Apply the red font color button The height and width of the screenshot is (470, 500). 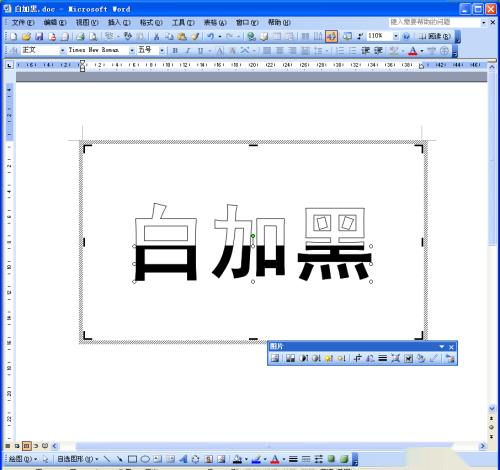click(x=413, y=51)
